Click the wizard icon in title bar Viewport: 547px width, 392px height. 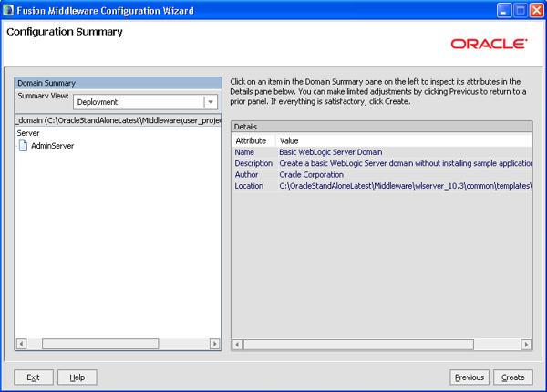(10, 9)
